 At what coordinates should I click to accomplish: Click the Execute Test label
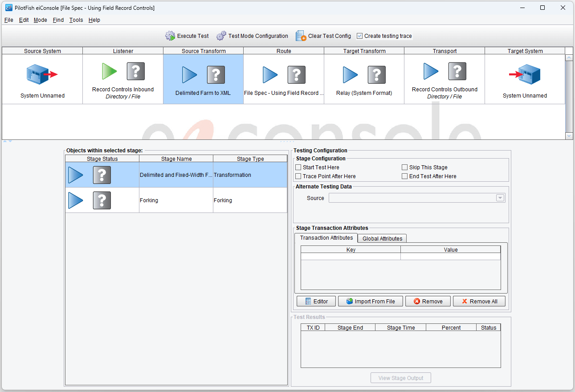coord(193,36)
